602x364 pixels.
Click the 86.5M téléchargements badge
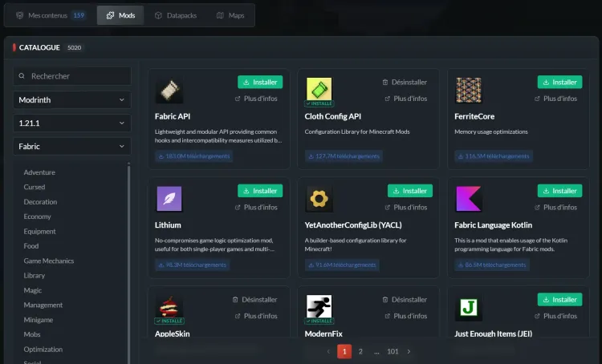492,265
